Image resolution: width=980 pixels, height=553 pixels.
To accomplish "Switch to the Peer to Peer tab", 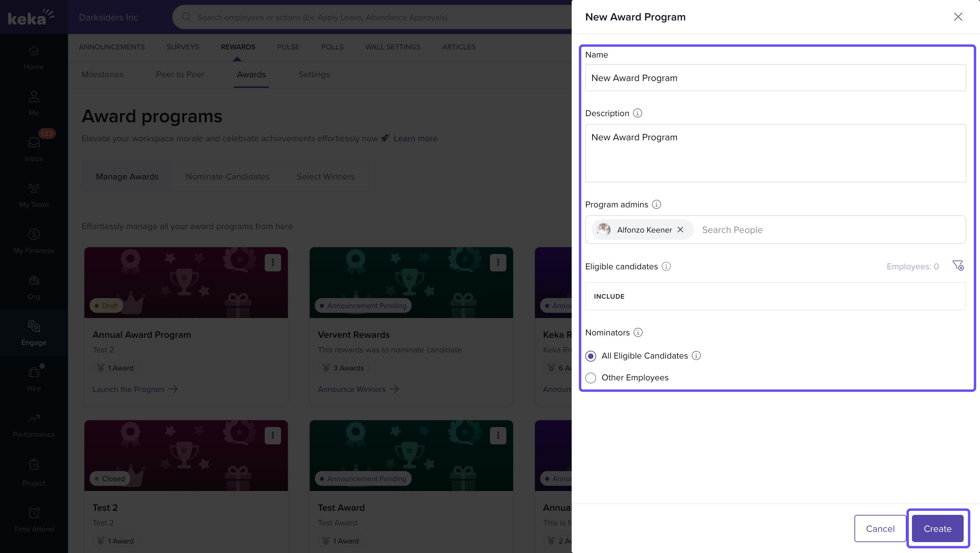I will [x=180, y=74].
